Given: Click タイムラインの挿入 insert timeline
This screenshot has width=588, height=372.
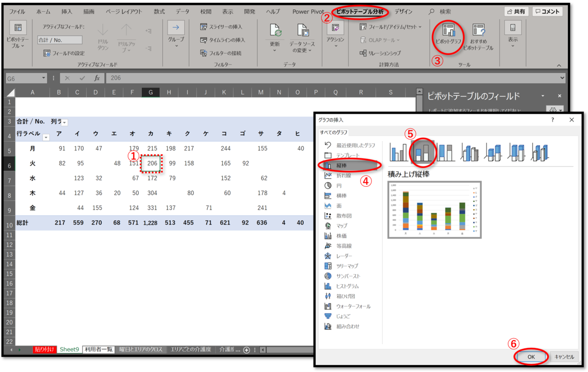Looking at the screenshot, I should pyautogui.click(x=222, y=40).
